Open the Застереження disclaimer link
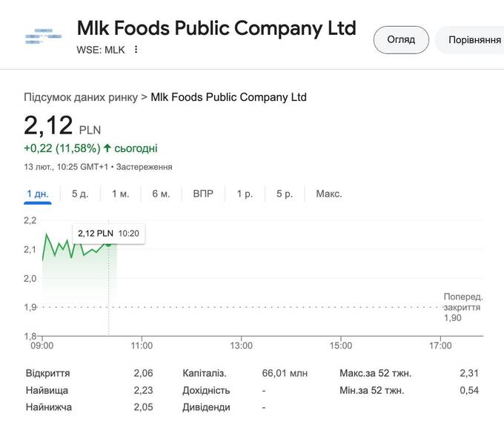This screenshot has width=504, height=425. tap(145, 167)
